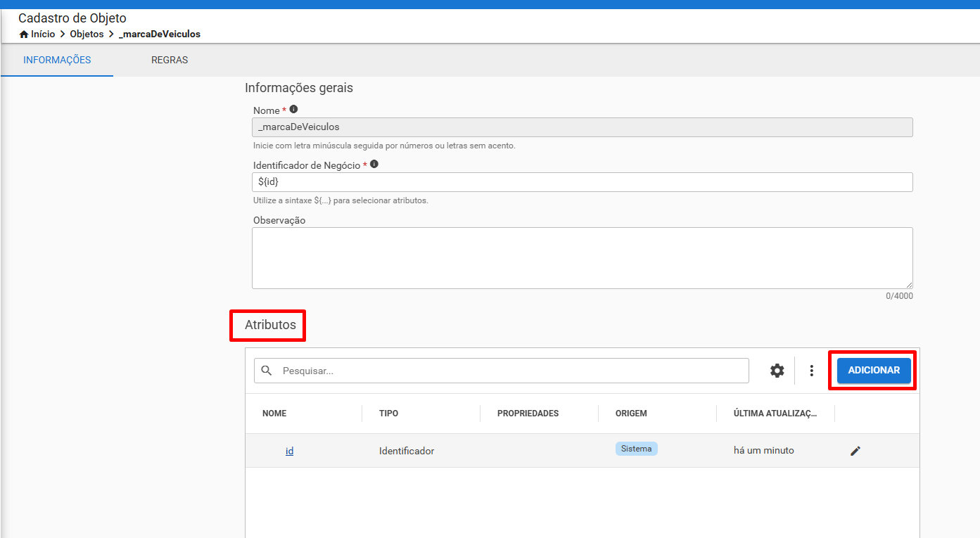
Task: Focus the Identificador de Negócio input
Action: (583, 182)
